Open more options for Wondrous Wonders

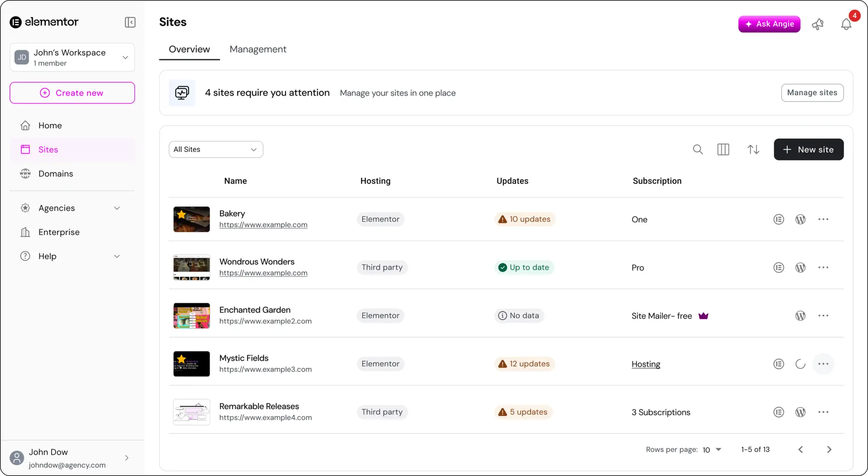823,268
